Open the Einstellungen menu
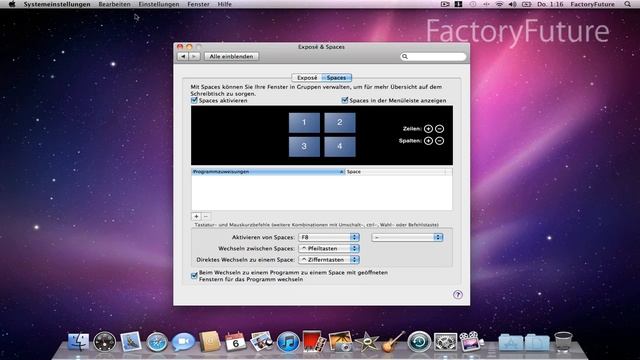This screenshot has width=640, height=360. pyautogui.click(x=159, y=4)
